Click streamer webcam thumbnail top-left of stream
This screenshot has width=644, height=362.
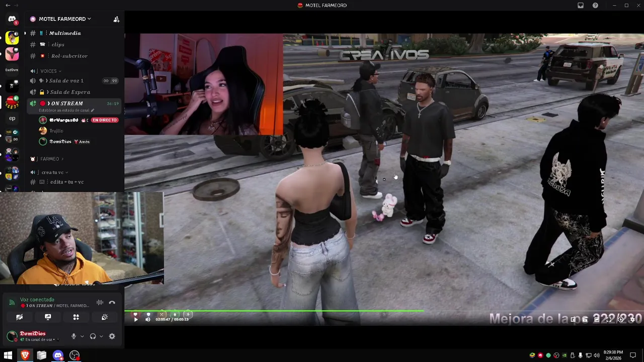204,84
